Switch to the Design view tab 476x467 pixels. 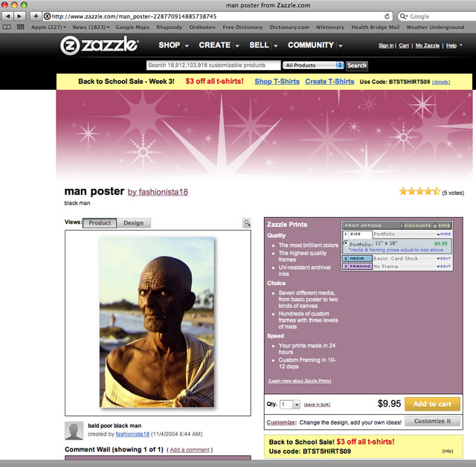click(133, 223)
